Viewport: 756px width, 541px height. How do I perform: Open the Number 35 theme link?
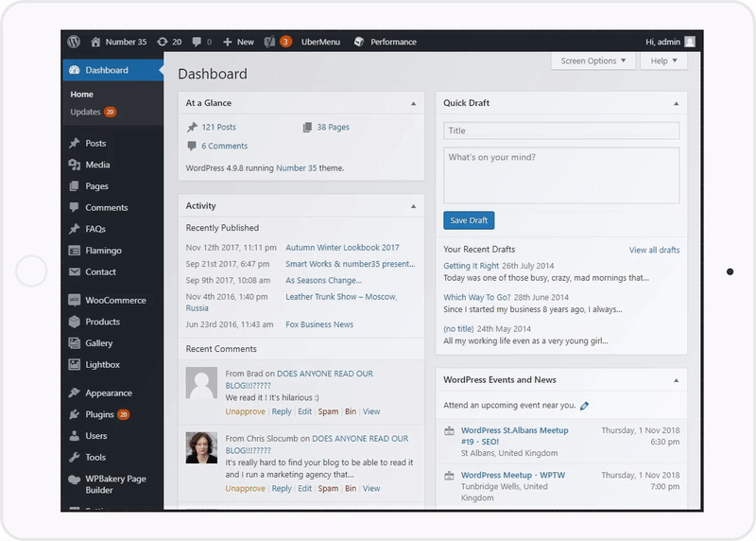[297, 168]
